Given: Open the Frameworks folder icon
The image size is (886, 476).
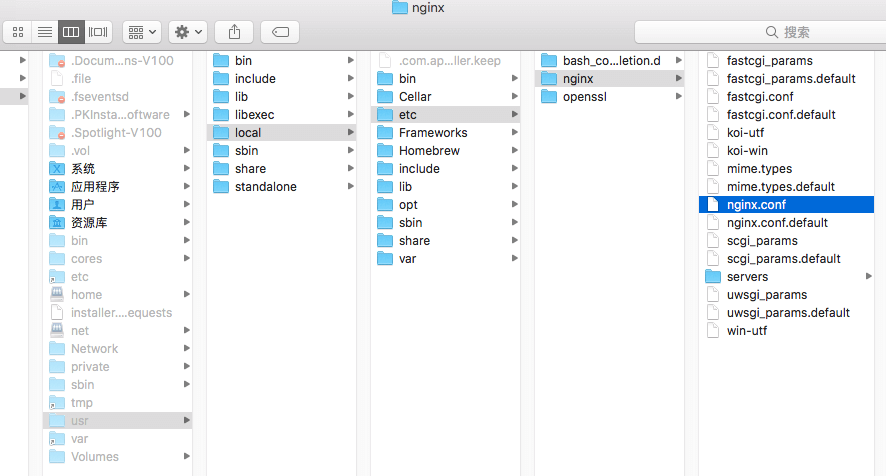Looking at the screenshot, I should (x=385, y=133).
